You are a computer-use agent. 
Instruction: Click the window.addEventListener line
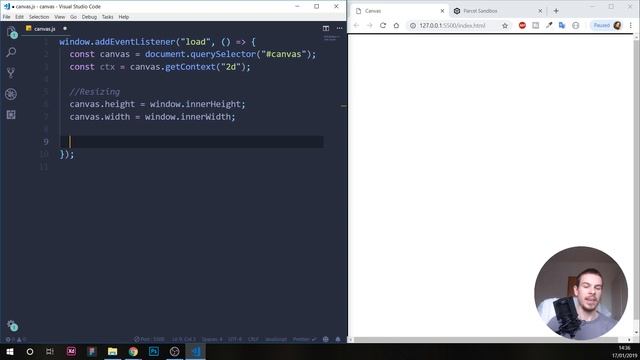[x=157, y=42]
